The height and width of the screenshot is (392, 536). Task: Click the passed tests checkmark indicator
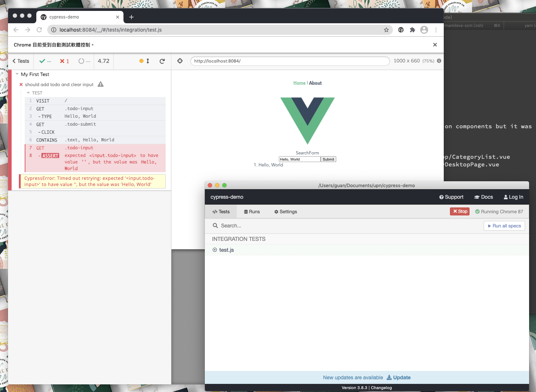45,61
